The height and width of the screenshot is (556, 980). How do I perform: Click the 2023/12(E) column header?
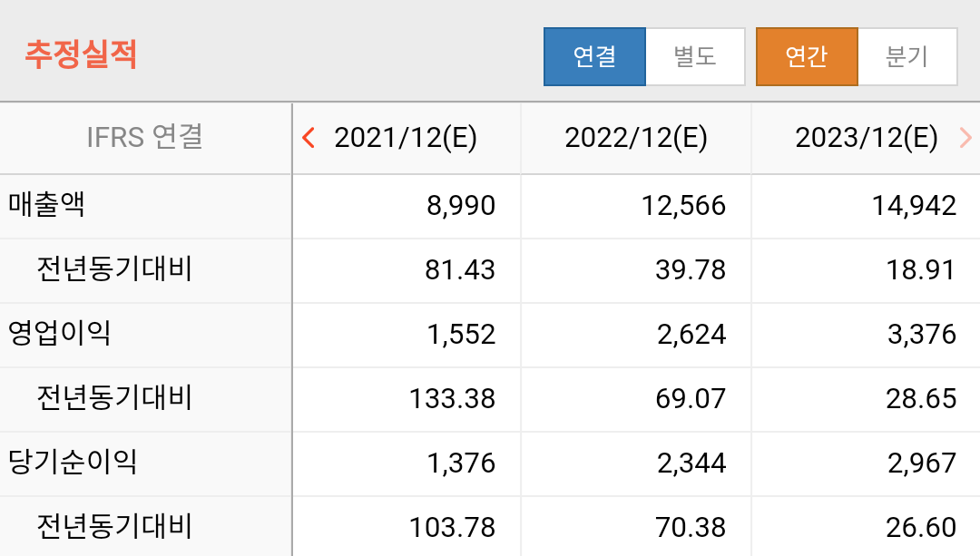[x=867, y=138]
